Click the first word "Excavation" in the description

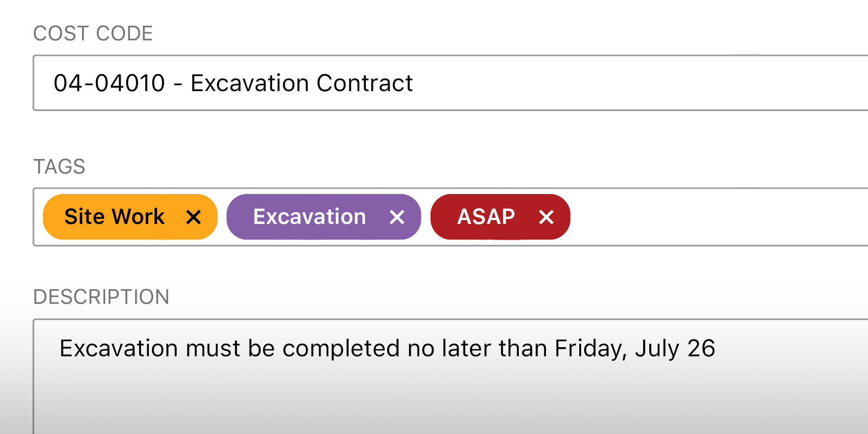tap(118, 349)
